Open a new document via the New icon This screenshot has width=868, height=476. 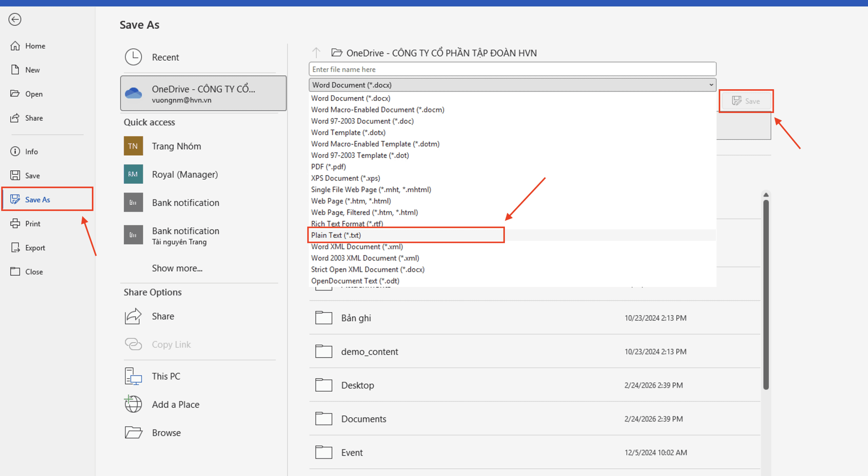16,70
